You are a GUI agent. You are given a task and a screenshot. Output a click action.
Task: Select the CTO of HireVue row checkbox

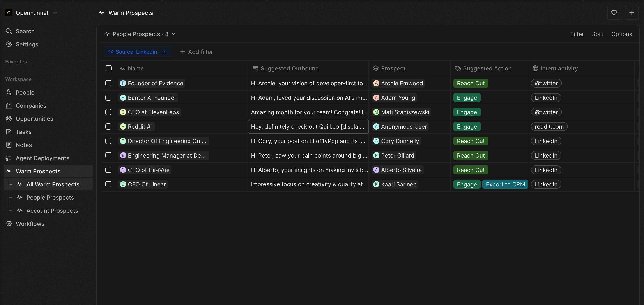pyautogui.click(x=108, y=170)
